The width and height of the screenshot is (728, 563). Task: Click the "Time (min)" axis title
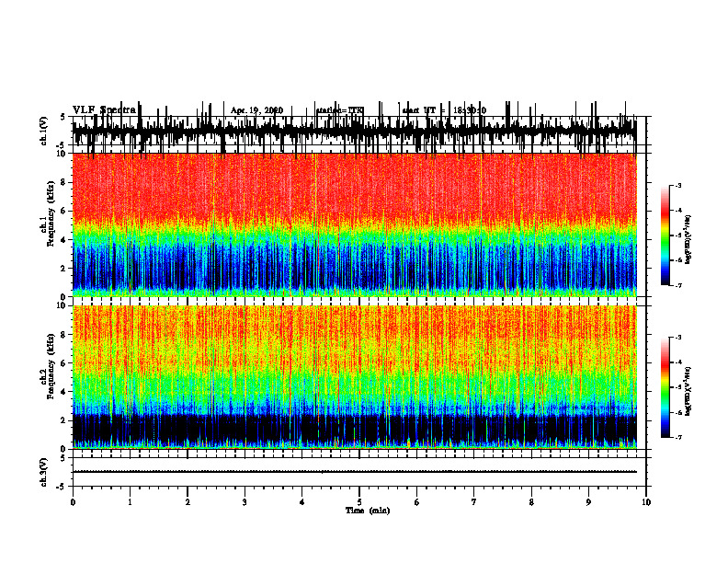[368, 511]
